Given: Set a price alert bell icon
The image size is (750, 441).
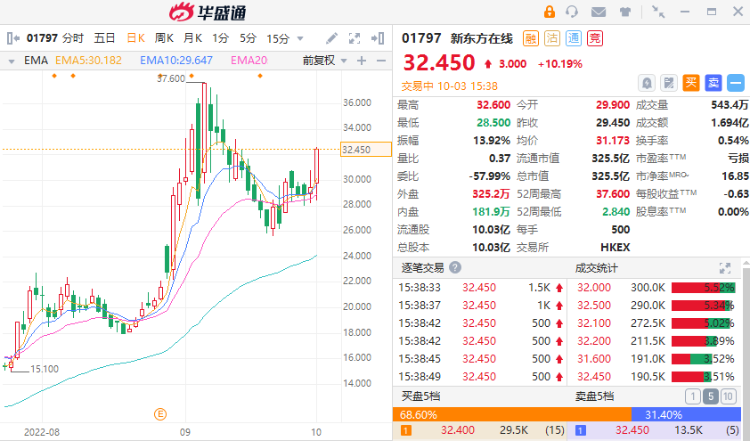Looking at the screenshot, I should coord(647,83).
